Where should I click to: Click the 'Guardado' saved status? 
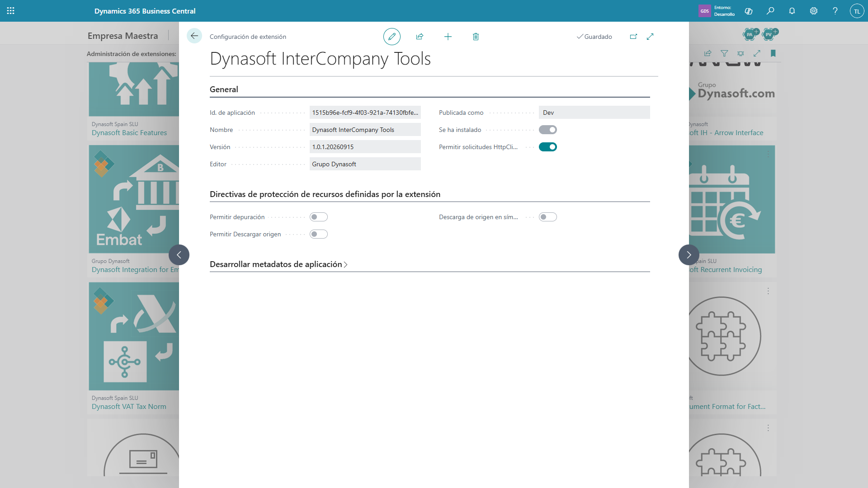pos(594,37)
